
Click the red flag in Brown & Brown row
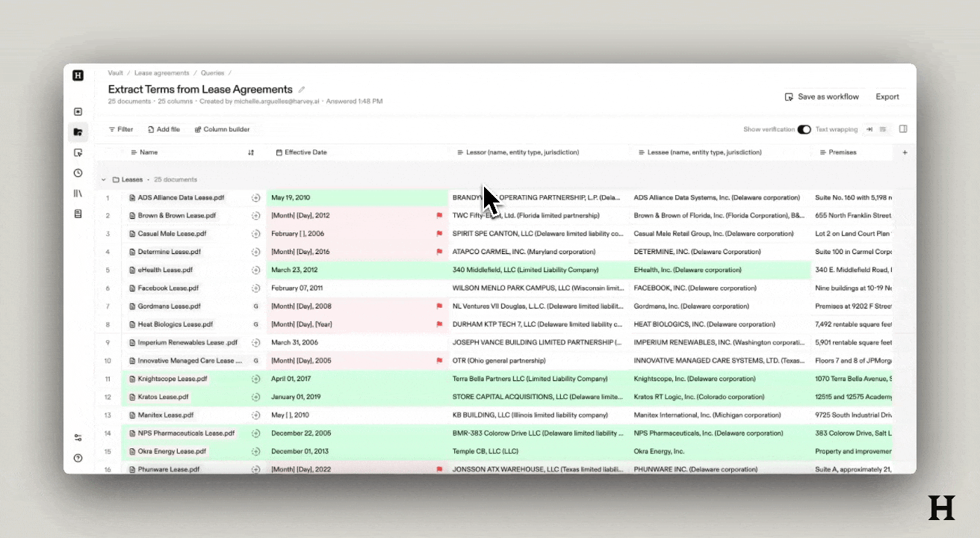point(439,216)
